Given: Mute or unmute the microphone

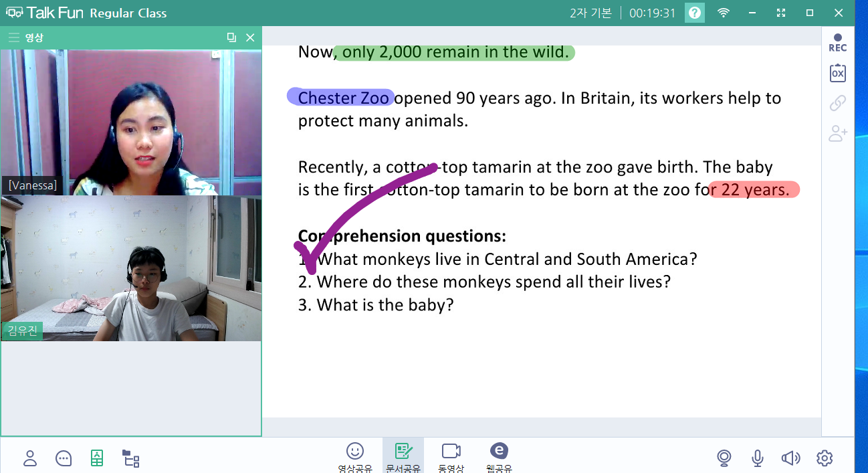Looking at the screenshot, I should point(757,458).
